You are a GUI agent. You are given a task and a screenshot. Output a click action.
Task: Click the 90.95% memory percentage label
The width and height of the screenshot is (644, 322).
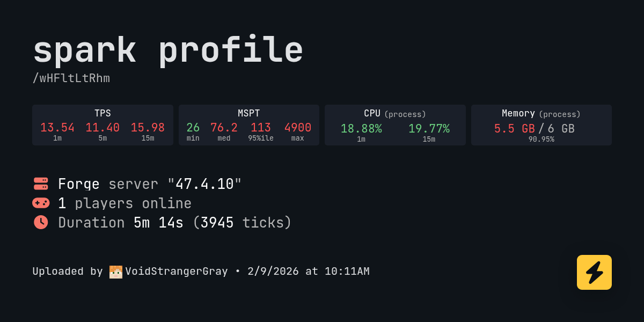(541, 140)
